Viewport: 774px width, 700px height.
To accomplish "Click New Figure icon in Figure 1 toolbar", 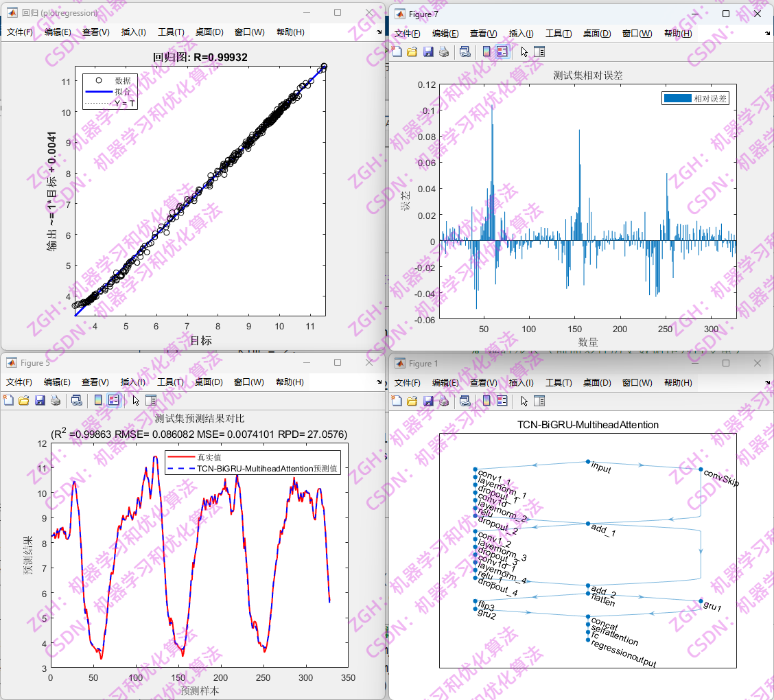I will click(397, 401).
